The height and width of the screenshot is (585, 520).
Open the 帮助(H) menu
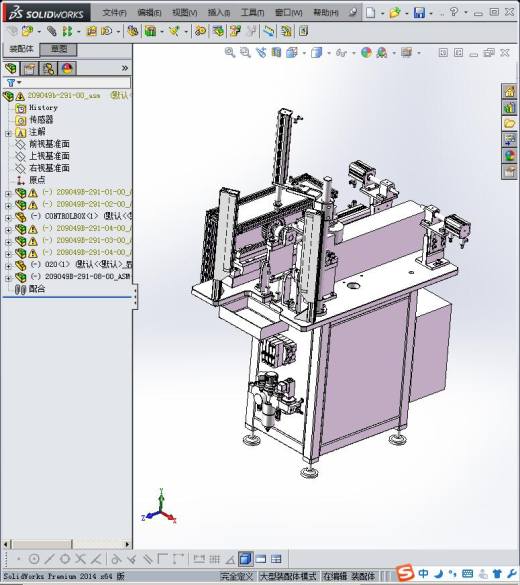click(325, 13)
